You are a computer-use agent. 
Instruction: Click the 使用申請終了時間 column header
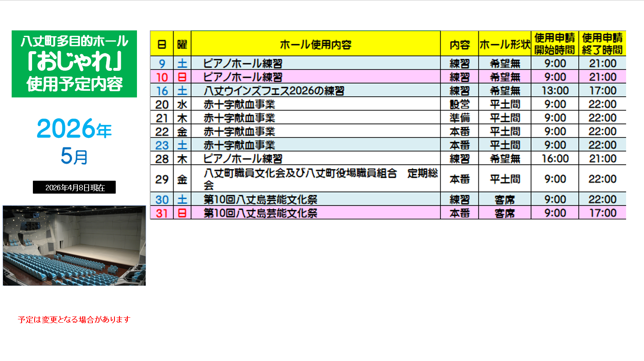click(x=602, y=44)
